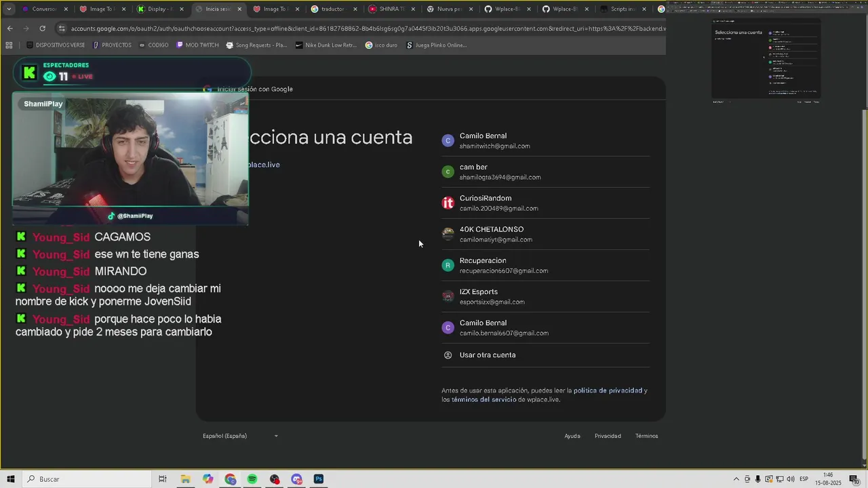This screenshot has width=868, height=488.
Task: Click the Términos footer link
Action: point(646,436)
